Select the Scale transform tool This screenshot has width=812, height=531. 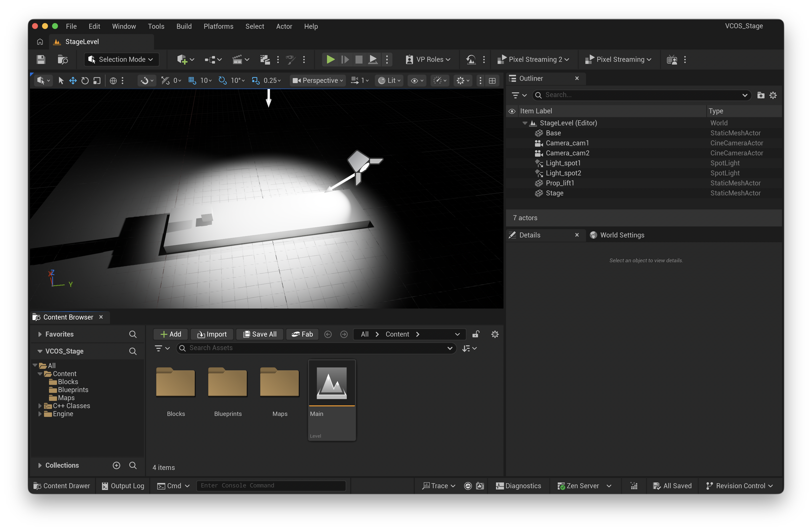[97, 81]
